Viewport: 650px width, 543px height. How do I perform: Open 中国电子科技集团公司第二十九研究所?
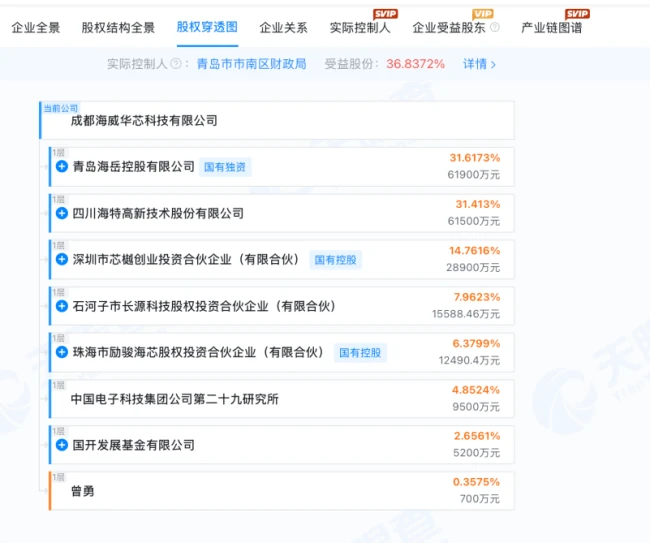tap(175, 399)
